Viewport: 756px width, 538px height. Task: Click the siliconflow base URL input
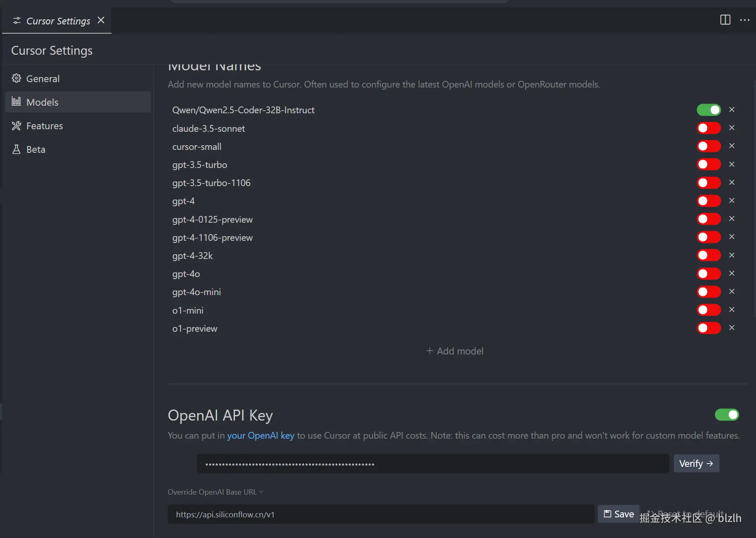pyautogui.click(x=381, y=514)
